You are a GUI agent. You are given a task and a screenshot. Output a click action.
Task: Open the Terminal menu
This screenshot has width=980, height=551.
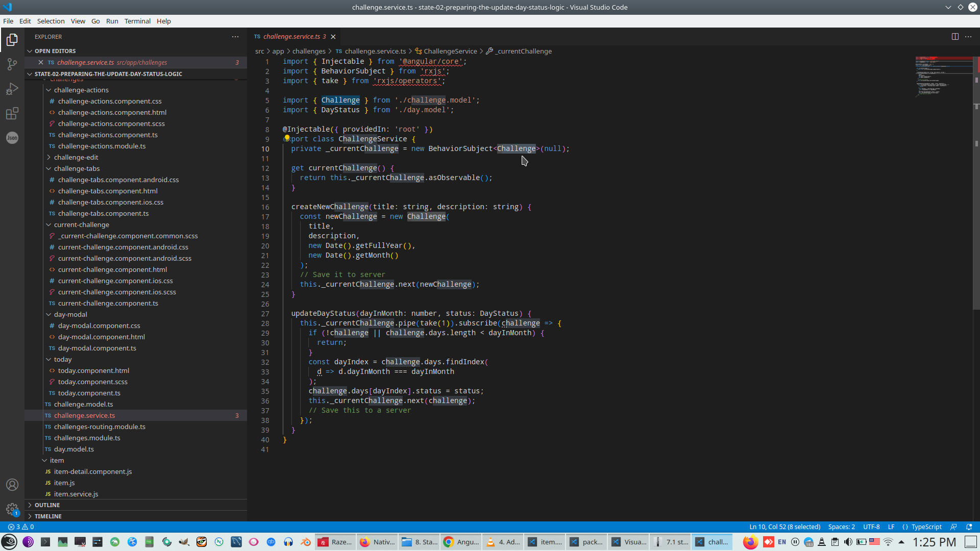(x=137, y=21)
